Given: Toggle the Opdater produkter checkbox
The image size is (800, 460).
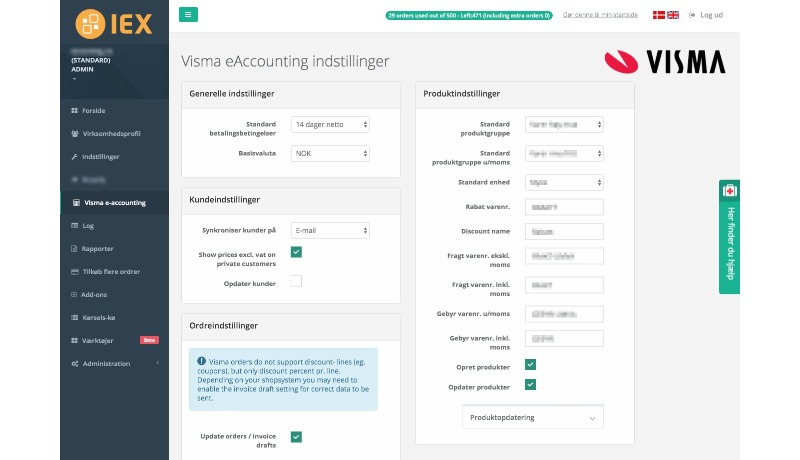Looking at the screenshot, I should [530, 385].
